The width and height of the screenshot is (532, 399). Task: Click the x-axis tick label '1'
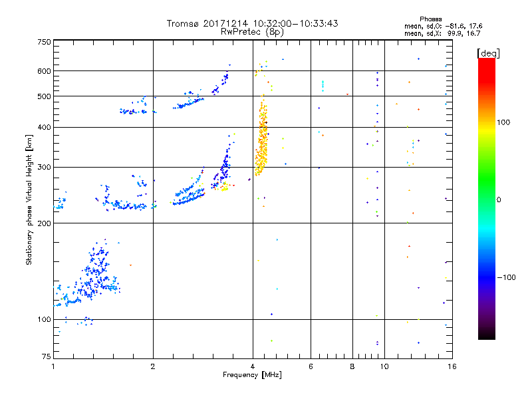click(x=53, y=366)
